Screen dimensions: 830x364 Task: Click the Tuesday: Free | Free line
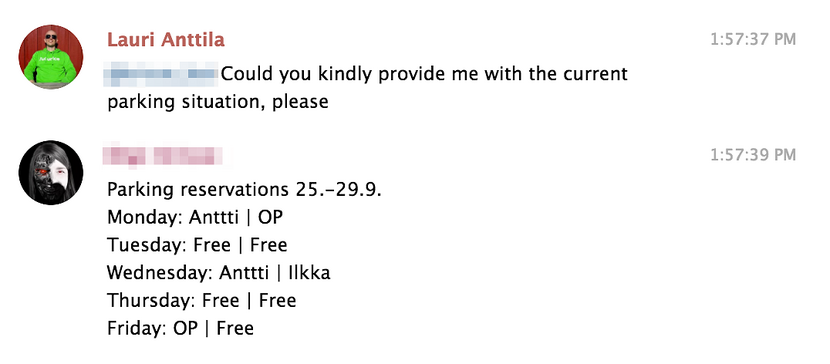[197, 245]
